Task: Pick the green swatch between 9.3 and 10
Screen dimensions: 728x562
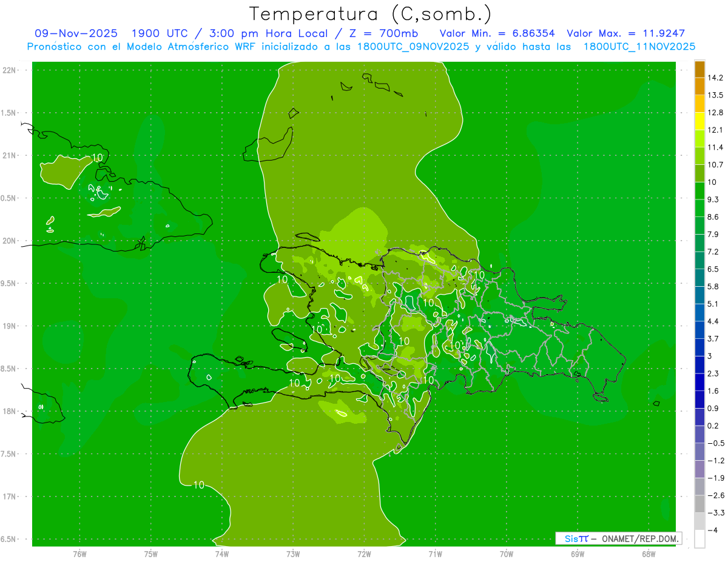Action: tap(699, 191)
